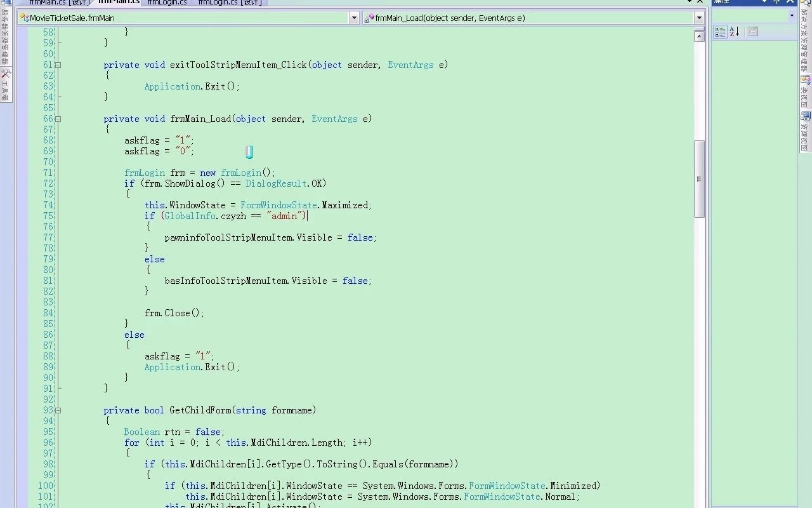
Task: Click pawninfoToolStripMenuItem.Visible statement
Action: point(271,237)
